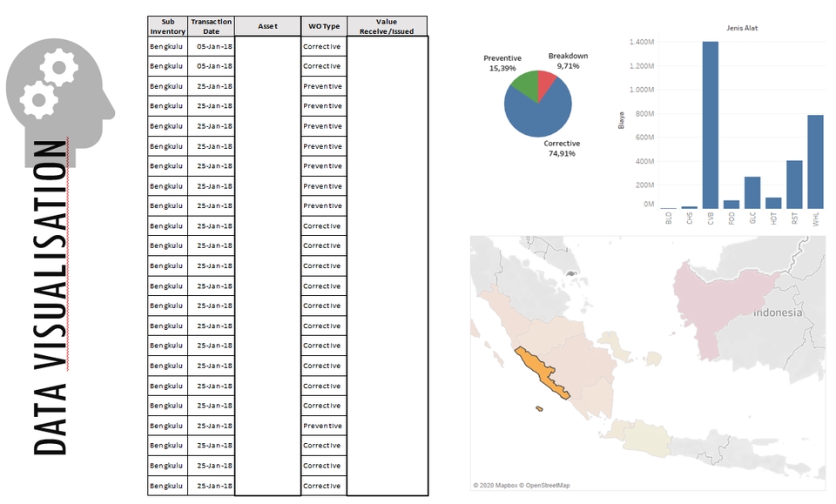
Task: Select the green Preventive pie slice
Action: pyautogui.click(x=525, y=85)
